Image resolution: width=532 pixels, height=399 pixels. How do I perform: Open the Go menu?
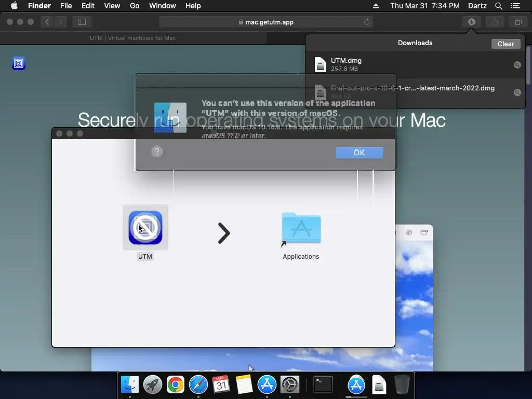pos(135,6)
